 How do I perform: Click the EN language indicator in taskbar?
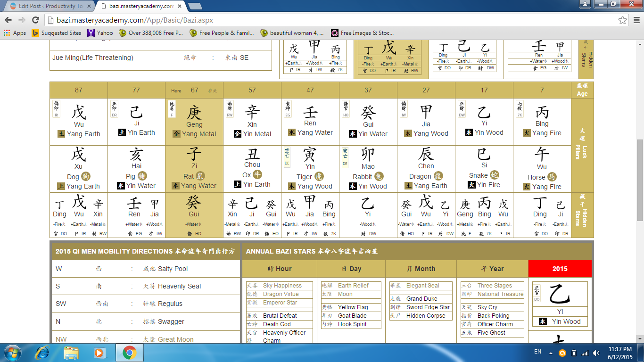click(x=537, y=352)
